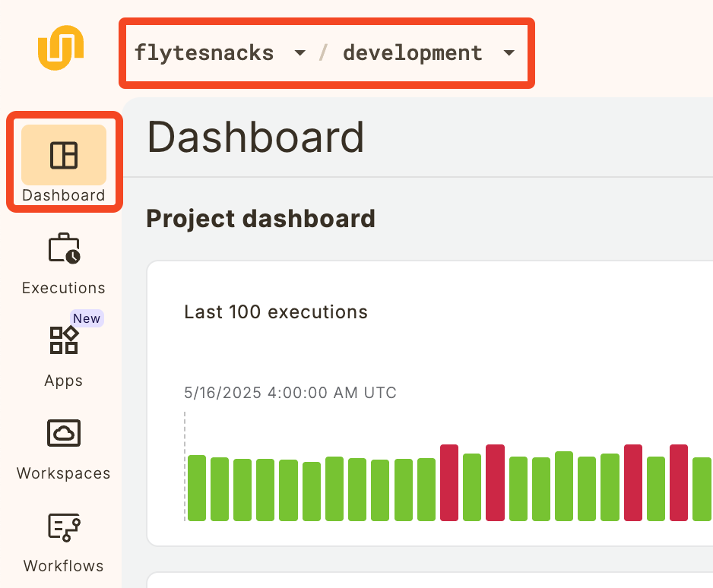713x588 pixels.
Task: Switch to the Workflows menu label
Action: click(64, 566)
